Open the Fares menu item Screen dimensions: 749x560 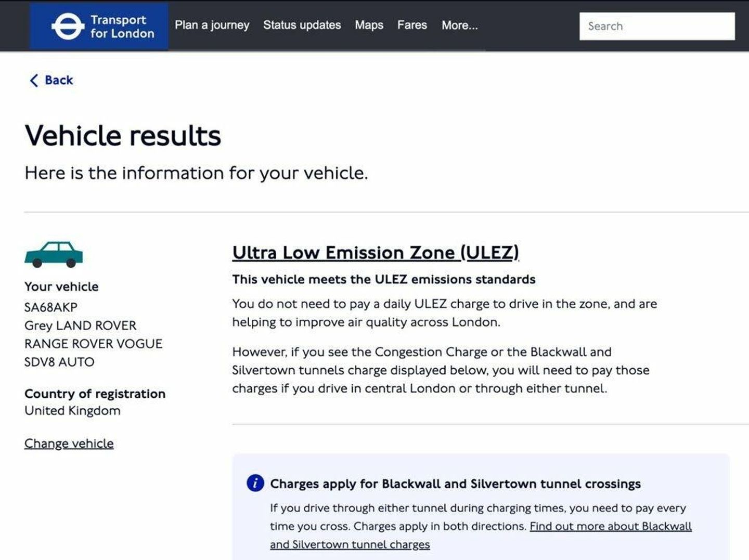[412, 25]
